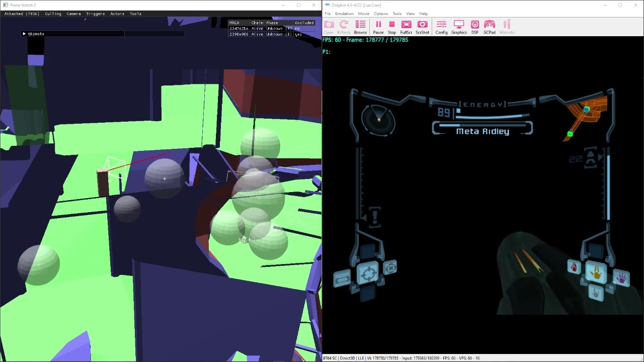Click the Meta Ridley scan label
The image size is (644, 362).
(x=482, y=131)
